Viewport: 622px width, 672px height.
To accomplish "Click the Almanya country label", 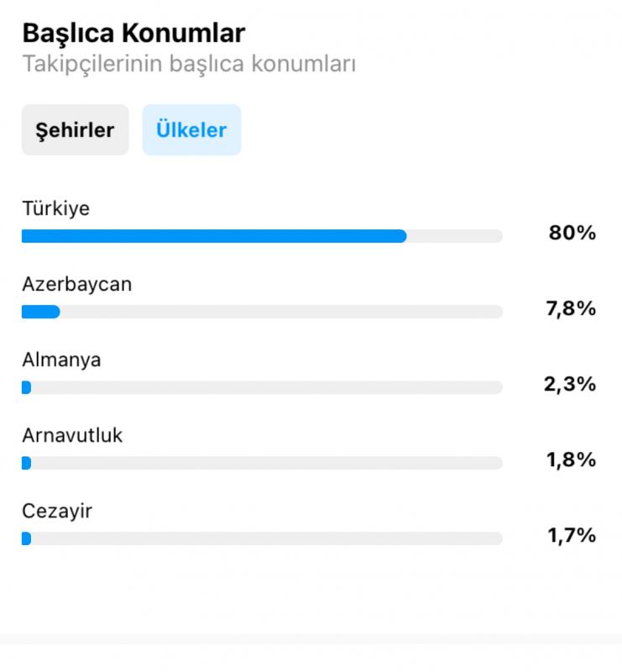I will (x=61, y=360).
